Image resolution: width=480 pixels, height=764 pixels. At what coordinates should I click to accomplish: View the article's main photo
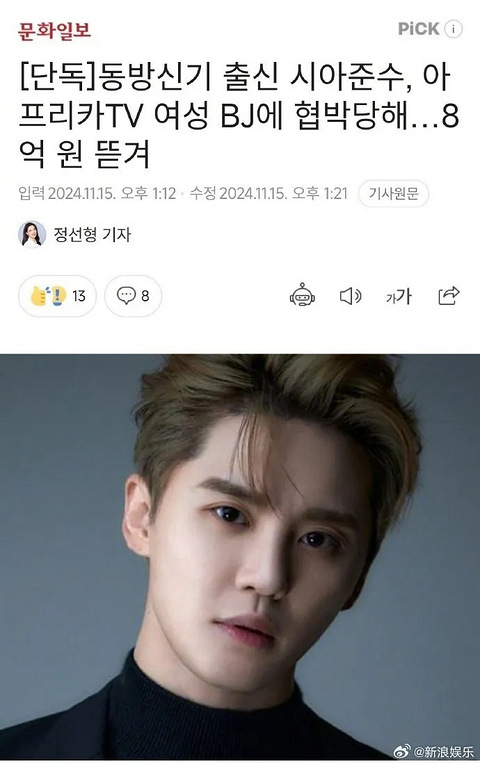click(240, 556)
